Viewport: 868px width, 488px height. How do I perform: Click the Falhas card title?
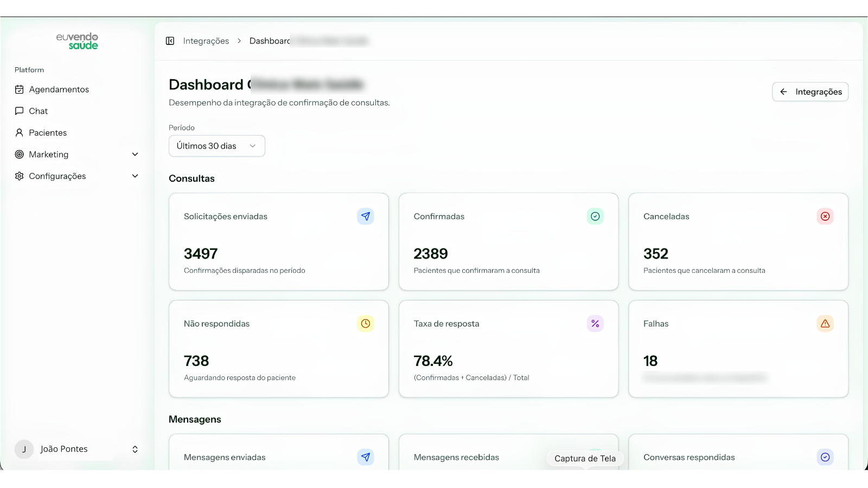click(x=656, y=324)
